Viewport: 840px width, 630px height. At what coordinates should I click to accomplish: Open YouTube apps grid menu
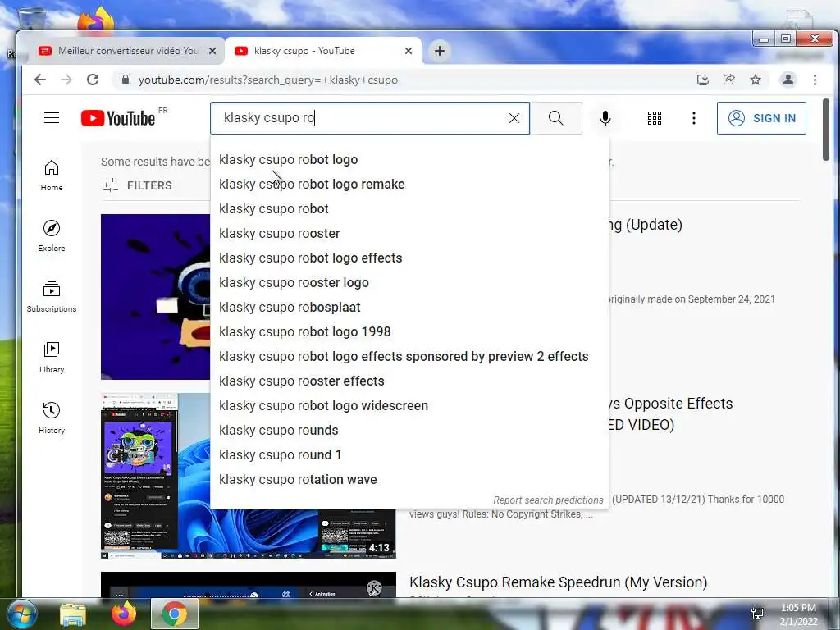654,118
